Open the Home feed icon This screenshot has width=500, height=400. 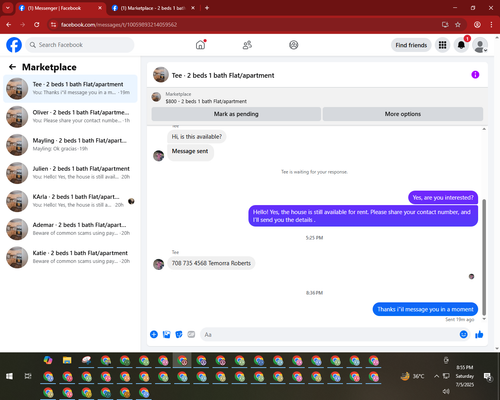[200, 45]
